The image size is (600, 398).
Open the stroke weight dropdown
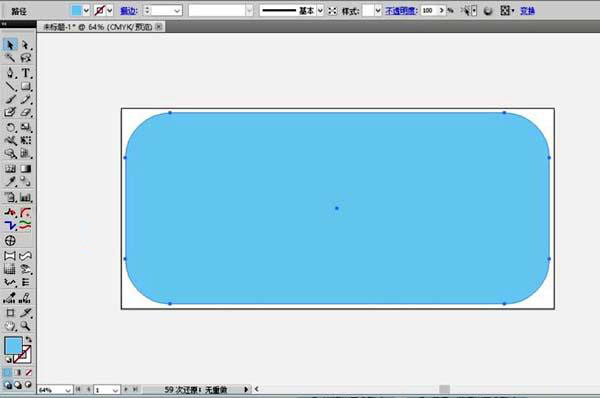coord(177,11)
